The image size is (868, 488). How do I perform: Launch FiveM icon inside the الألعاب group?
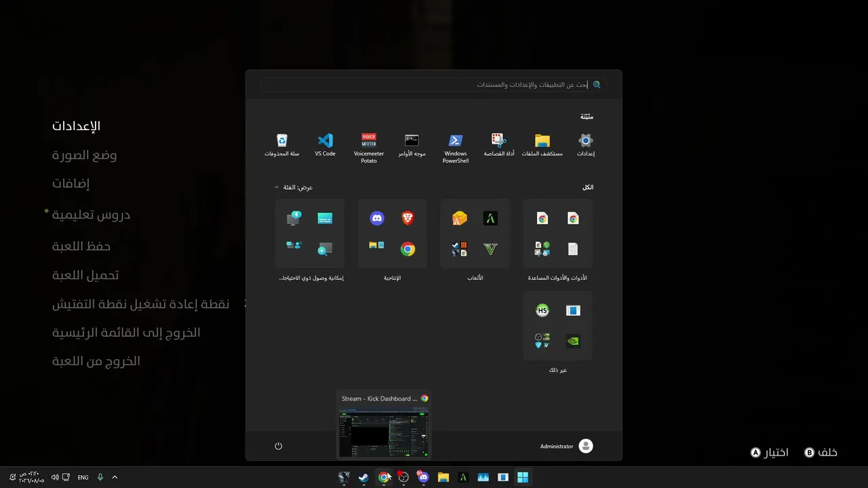[490, 218]
